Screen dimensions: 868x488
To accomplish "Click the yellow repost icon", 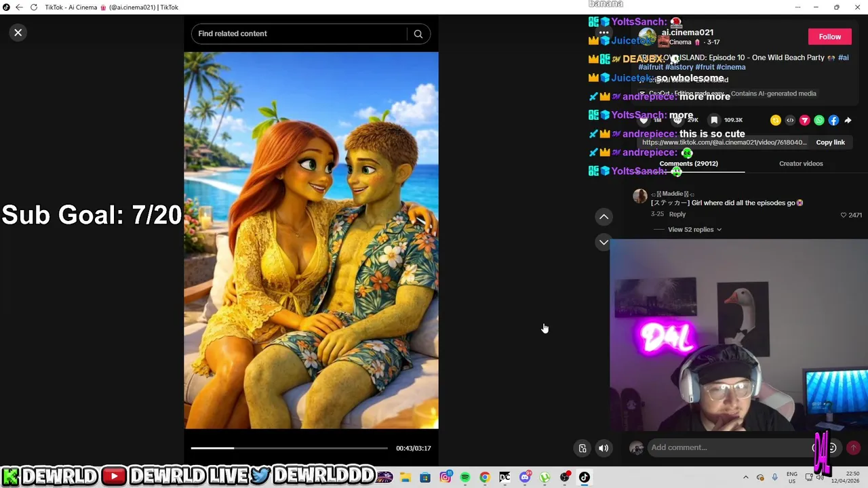I will click(x=775, y=120).
